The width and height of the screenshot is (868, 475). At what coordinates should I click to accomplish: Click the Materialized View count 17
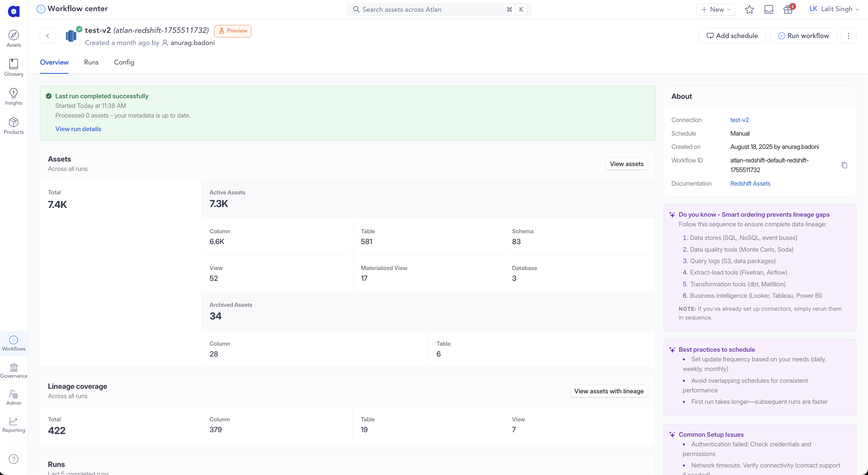[364, 278]
